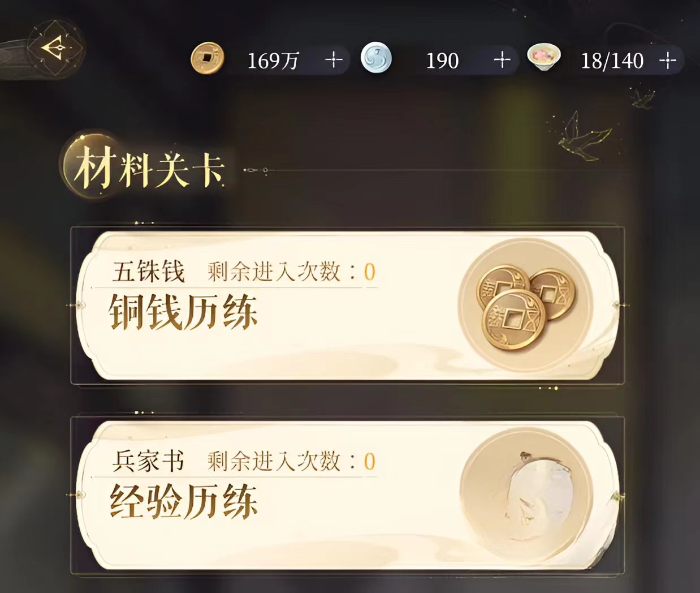Tap the blue jade currency icon

[376, 59]
